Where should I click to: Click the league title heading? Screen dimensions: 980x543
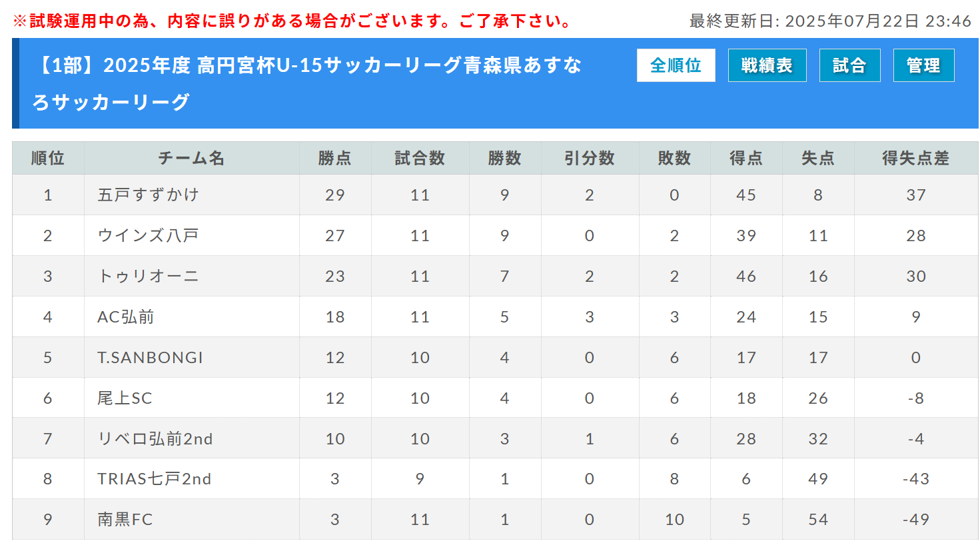[308, 83]
